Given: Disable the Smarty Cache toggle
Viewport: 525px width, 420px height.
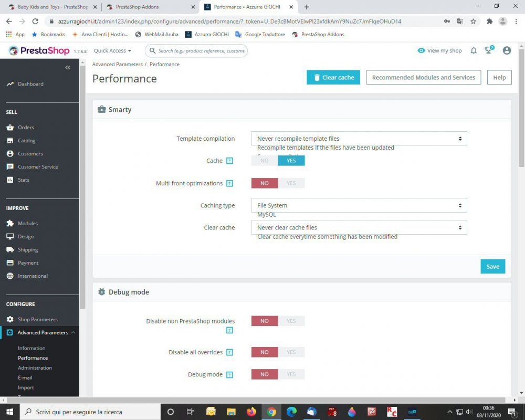Looking at the screenshot, I should click(x=264, y=160).
